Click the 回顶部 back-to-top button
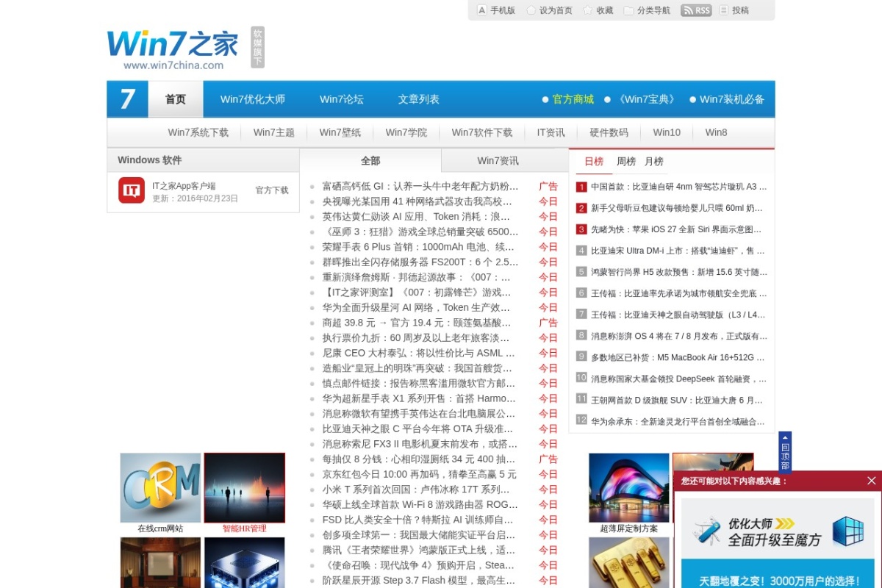The width and height of the screenshot is (882, 588). (785, 451)
